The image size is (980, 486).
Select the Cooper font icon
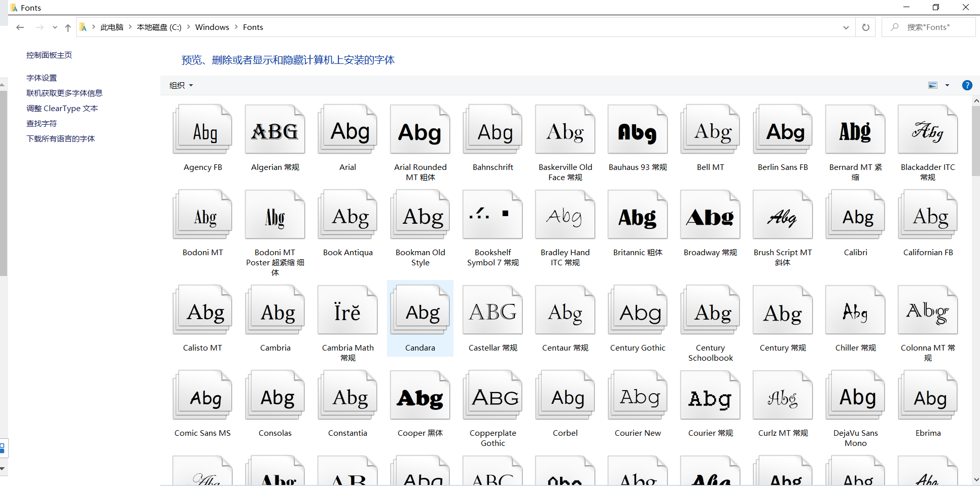pos(421,395)
